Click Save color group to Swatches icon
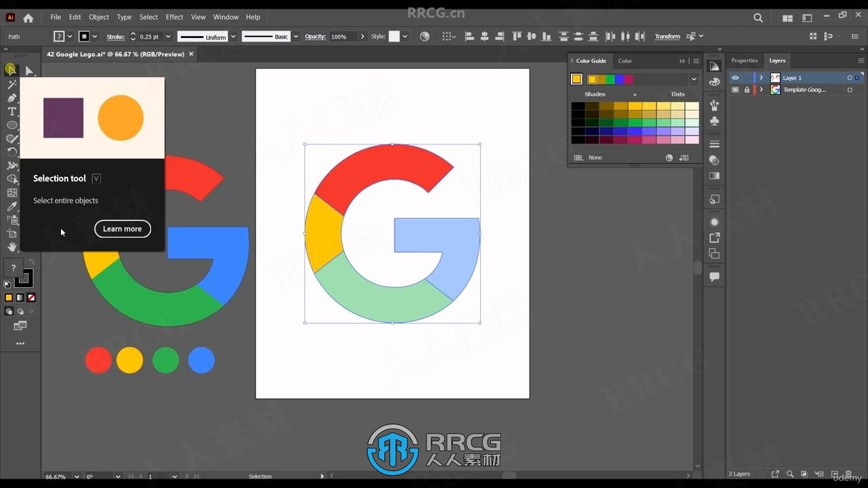Screen dimensions: 868x488 pyautogui.click(x=684, y=157)
